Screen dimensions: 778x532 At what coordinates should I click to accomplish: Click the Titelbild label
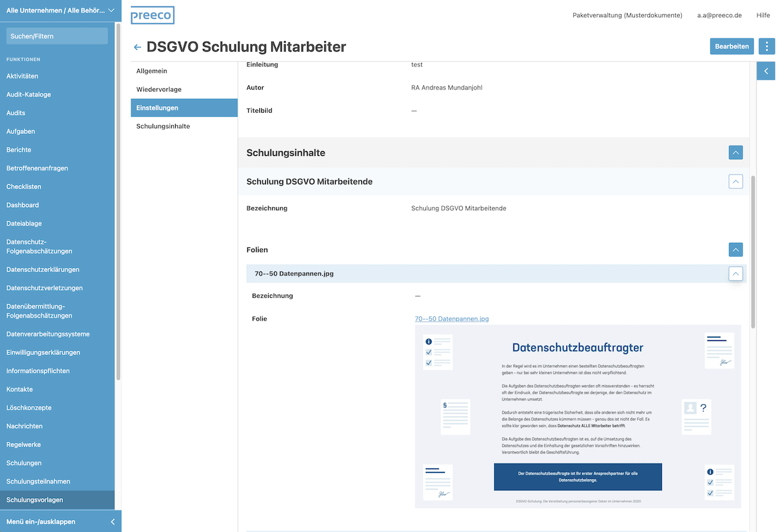(x=259, y=110)
